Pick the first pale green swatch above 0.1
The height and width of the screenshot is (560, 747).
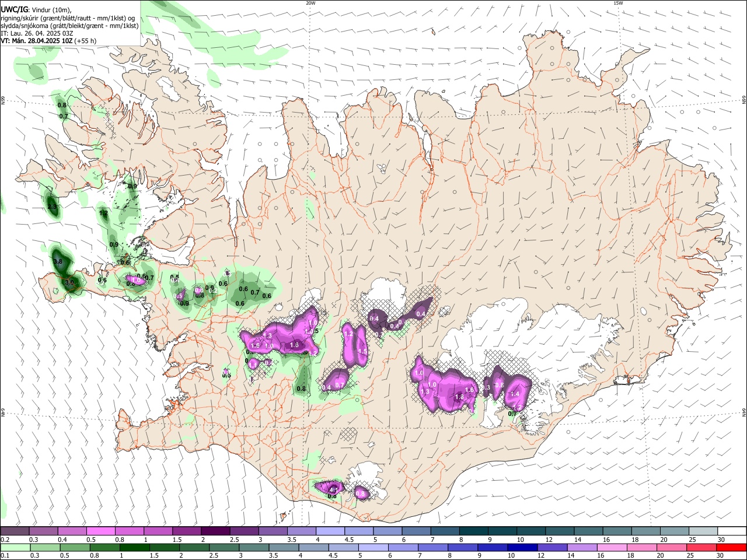15,548
